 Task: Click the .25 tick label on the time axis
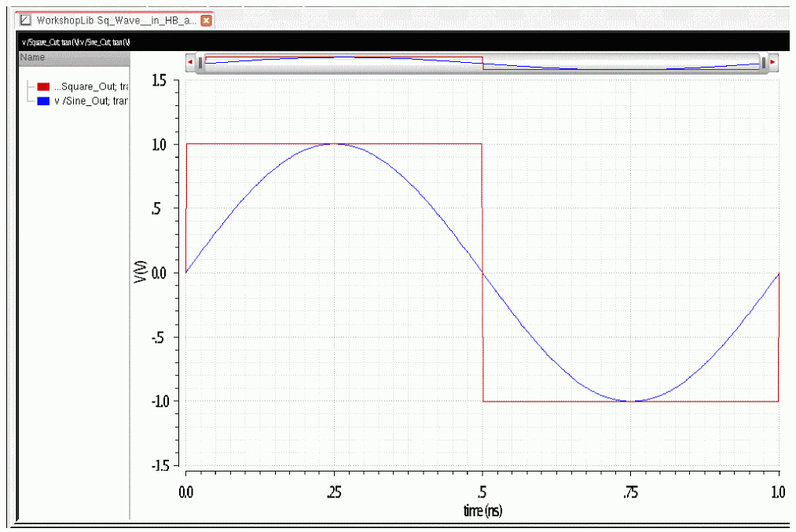(x=333, y=492)
